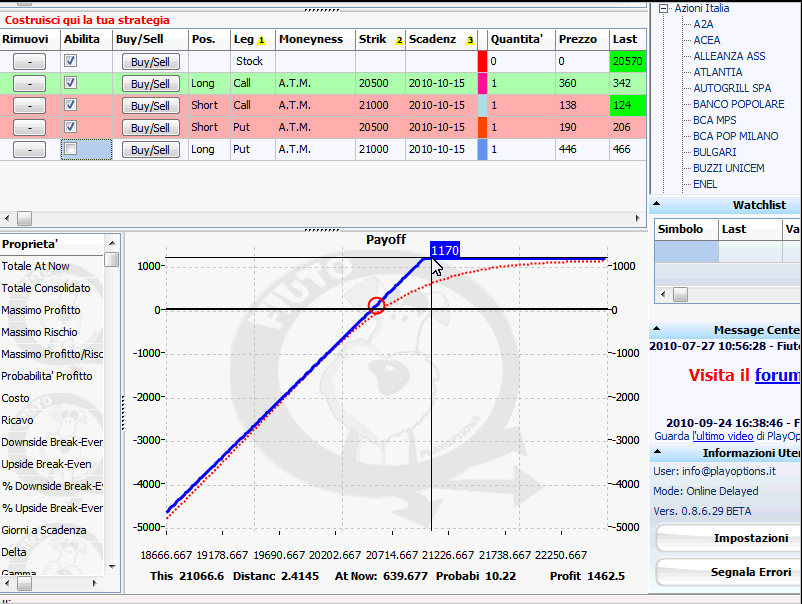Collapse the Message Center panel arrow
Screen dimensions: 802x604
(657, 329)
